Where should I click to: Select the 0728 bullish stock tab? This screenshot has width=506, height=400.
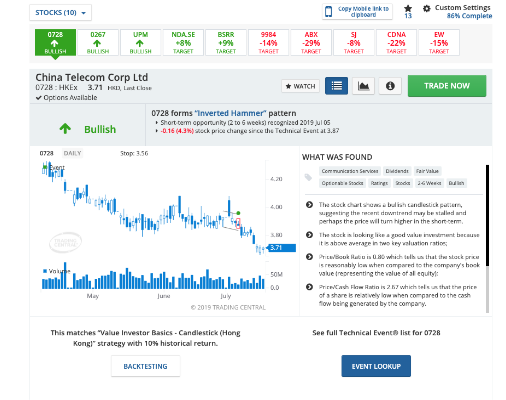click(55, 42)
